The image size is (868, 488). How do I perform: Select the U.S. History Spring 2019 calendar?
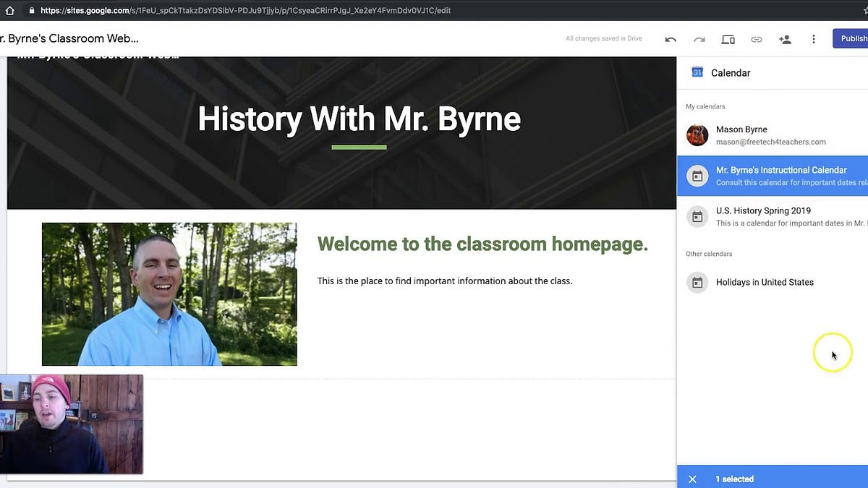[781, 216]
